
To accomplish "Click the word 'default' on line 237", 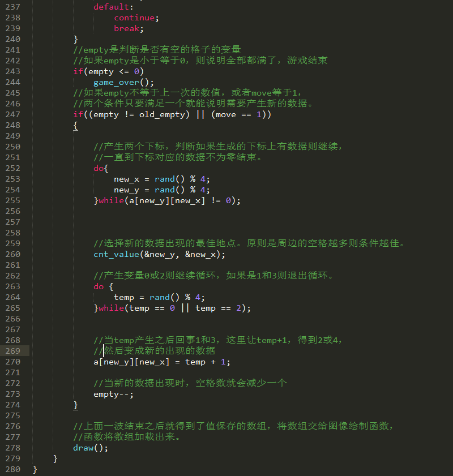I will pos(111,7).
